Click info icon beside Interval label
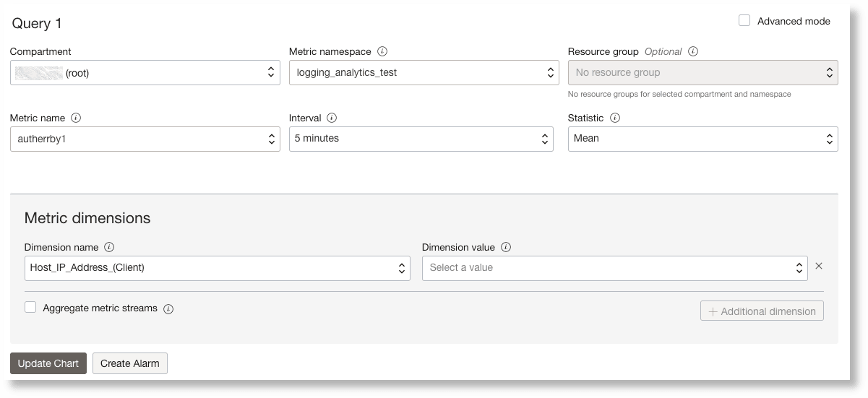 pos(332,118)
